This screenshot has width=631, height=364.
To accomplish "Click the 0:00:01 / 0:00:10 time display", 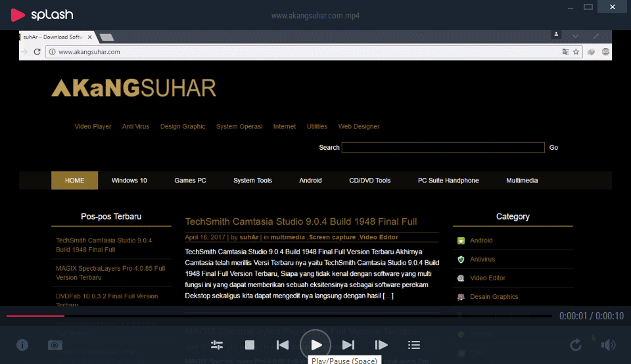I will [x=592, y=316].
